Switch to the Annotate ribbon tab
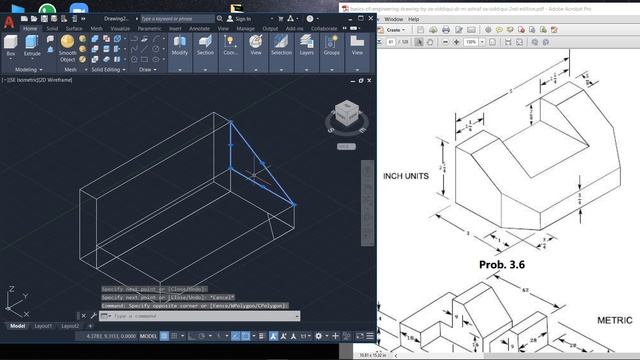This screenshot has height=360, width=640. tap(199, 29)
